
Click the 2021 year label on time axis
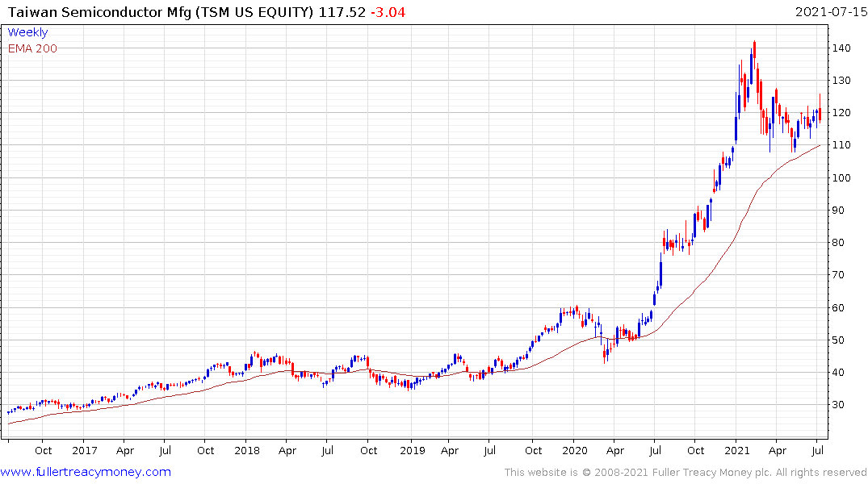pos(737,451)
